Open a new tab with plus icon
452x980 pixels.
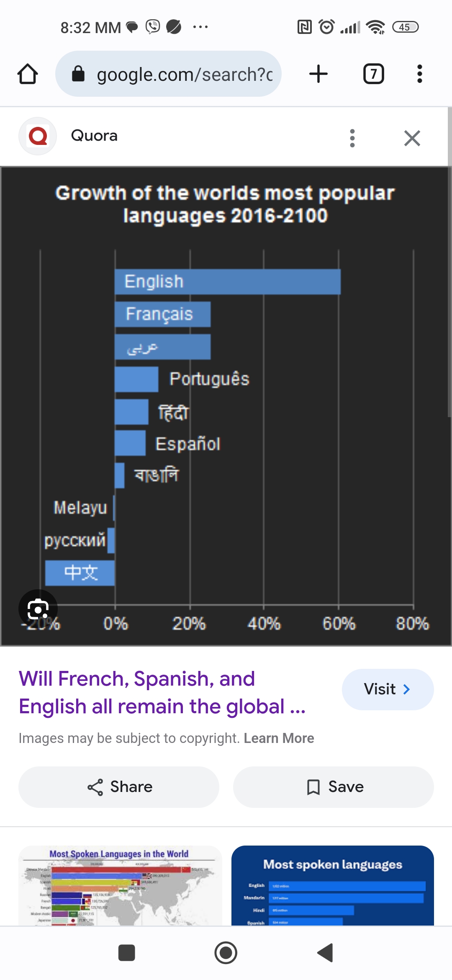pyautogui.click(x=318, y=74)
